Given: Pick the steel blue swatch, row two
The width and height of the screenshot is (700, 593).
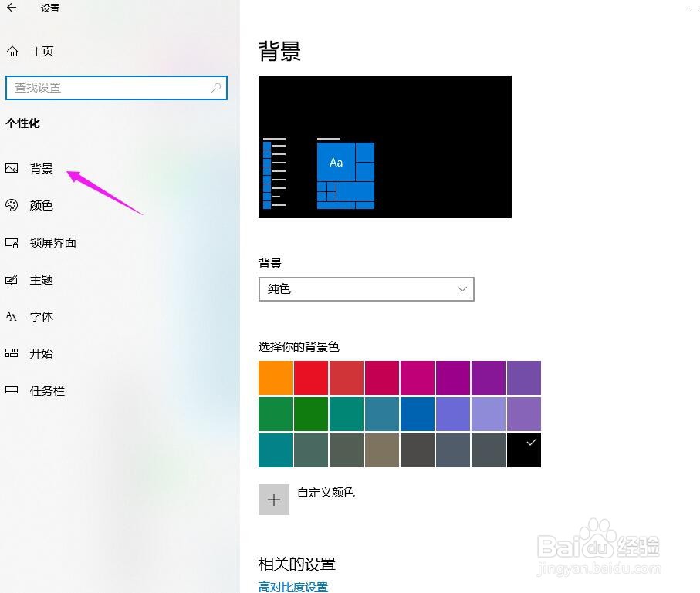Looking at the screenshot, I should pos(382,414).
